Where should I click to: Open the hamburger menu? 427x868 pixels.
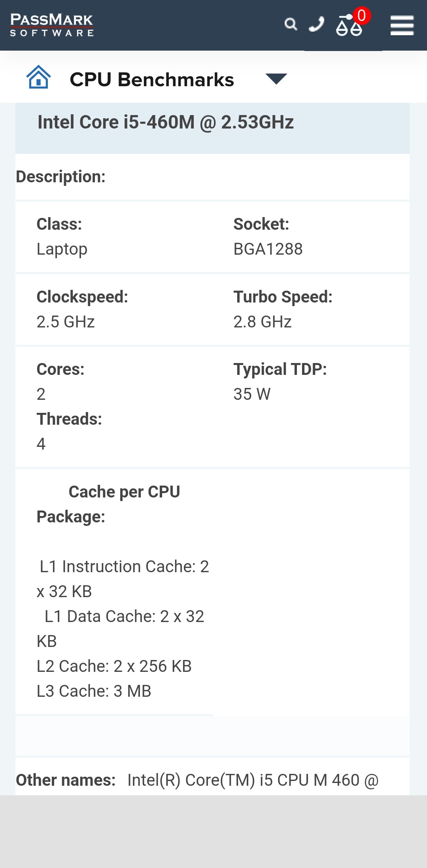pos(402,25)
